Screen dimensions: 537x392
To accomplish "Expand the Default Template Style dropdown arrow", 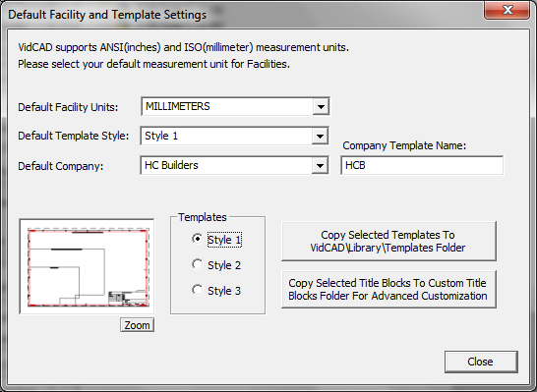I will click(320, 137).
